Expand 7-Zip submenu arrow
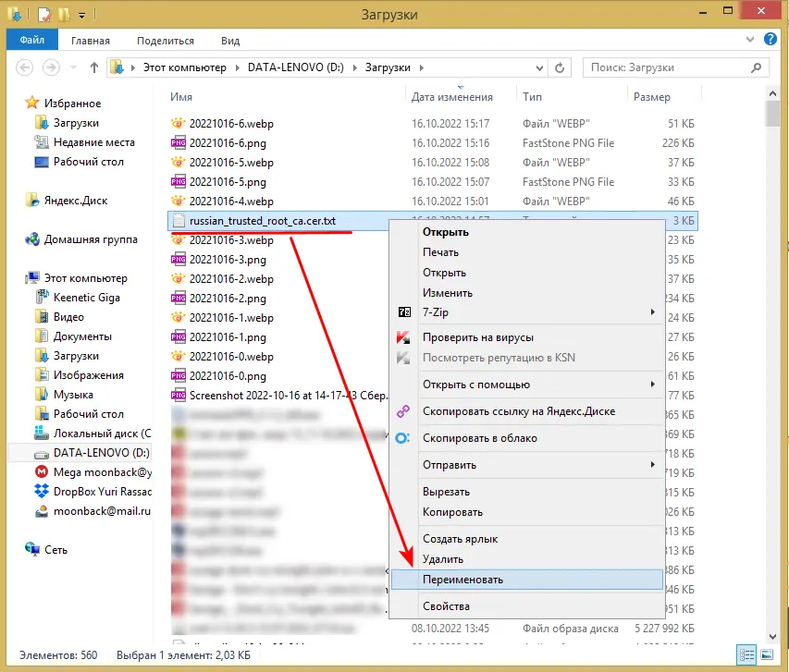Viewport: 789px width, 672px height. 653,312
